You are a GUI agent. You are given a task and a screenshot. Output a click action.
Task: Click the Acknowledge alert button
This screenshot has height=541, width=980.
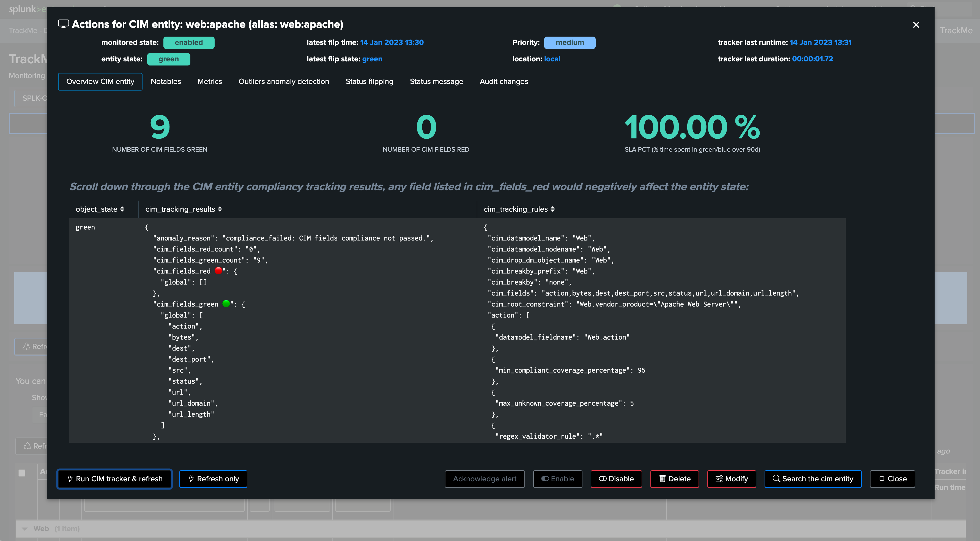485,479
